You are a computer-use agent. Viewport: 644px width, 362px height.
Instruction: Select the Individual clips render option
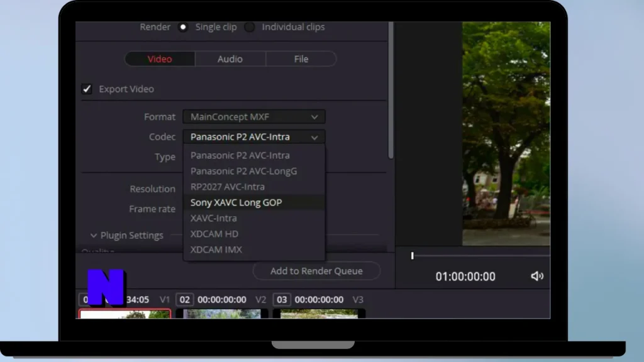pyautogui.click(x=249, y=27)
